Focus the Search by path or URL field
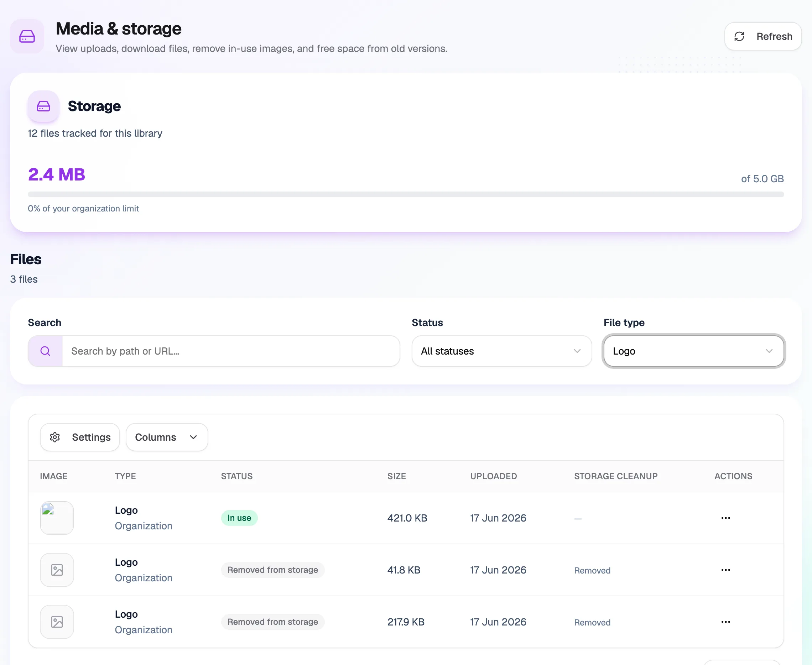Image resolution: width=812 pixels, height=665 pixels. click(x=231, y=351)
